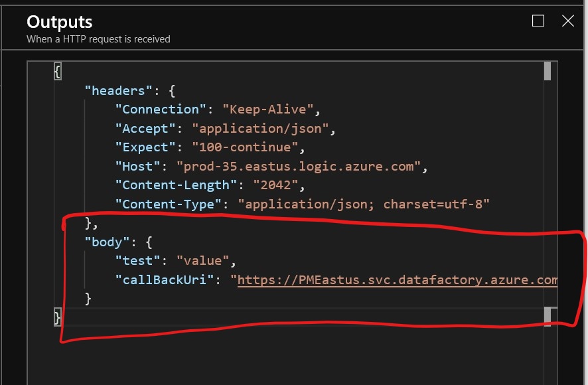Click the Outputs panel title
The width and height of the screenshot is (588, 385).
[x=60, y=22]
